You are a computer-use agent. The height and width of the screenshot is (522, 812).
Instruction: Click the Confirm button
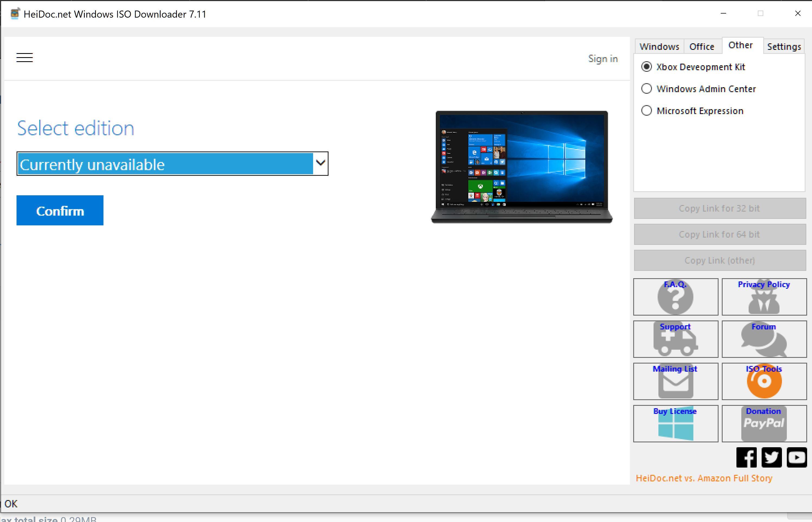(x=60, y=210)
